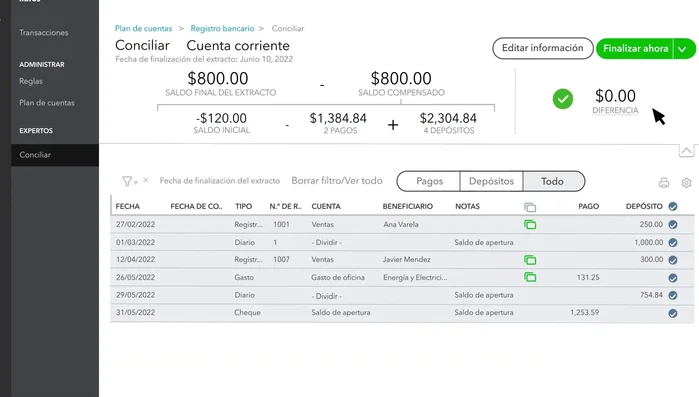Open Reglas in the sidebar

31,81
